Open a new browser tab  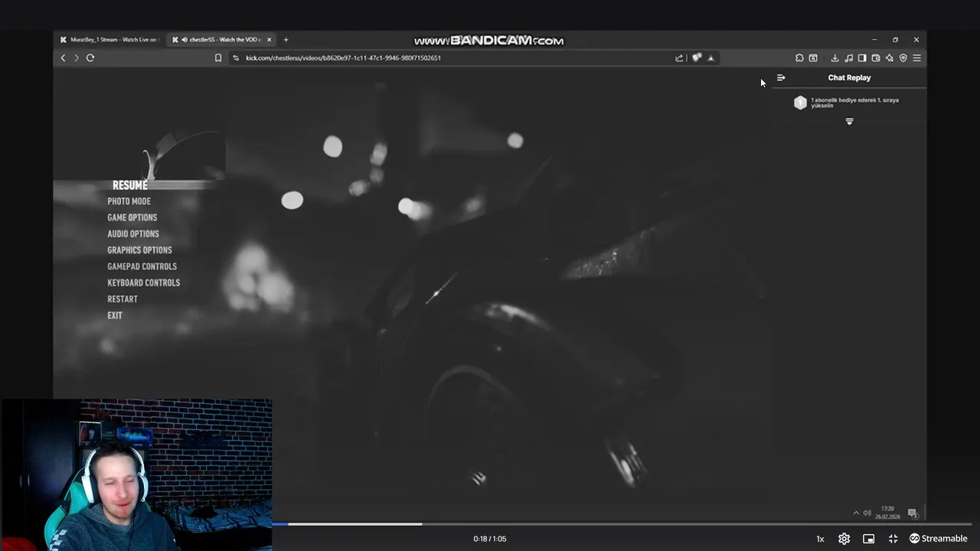coord(286,40)
